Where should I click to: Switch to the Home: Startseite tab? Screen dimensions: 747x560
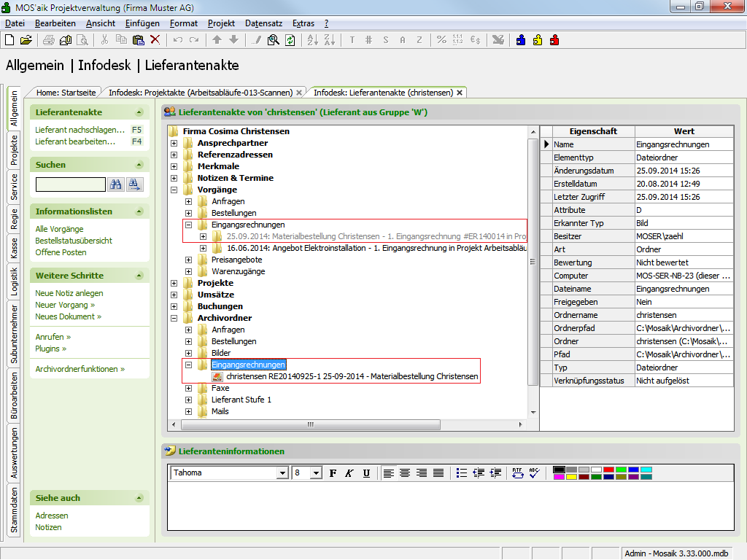click(x=66, y=93)
